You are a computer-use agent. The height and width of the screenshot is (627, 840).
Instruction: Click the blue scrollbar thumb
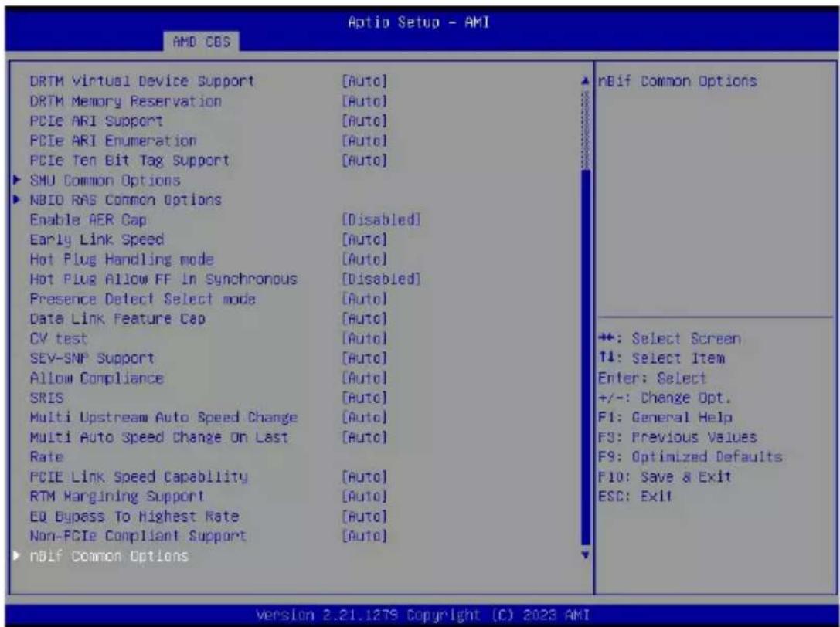tap(585, 358)
